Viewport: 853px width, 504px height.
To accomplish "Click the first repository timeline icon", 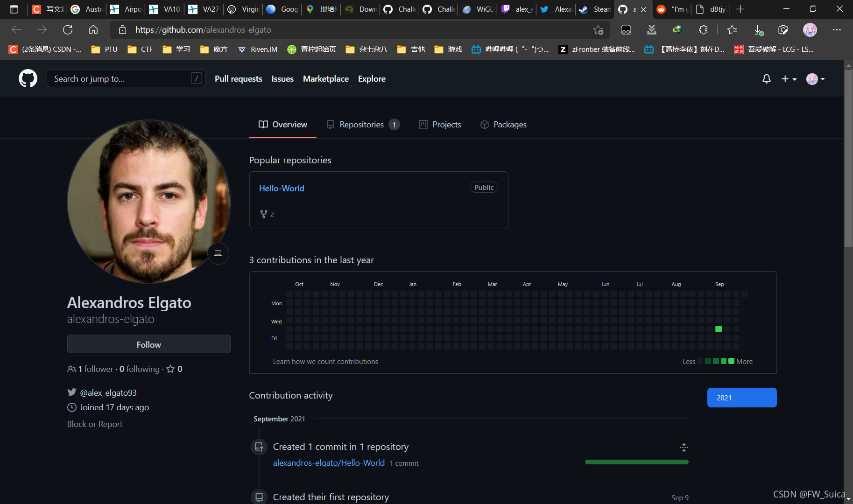I will 259,497.
